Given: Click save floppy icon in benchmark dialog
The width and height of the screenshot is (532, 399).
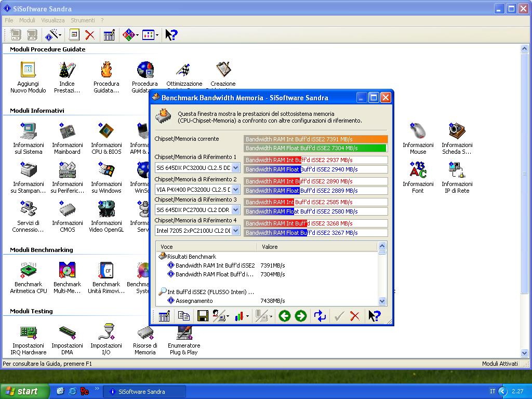Looking at the screenshot, I should click(x=203, y=316).
